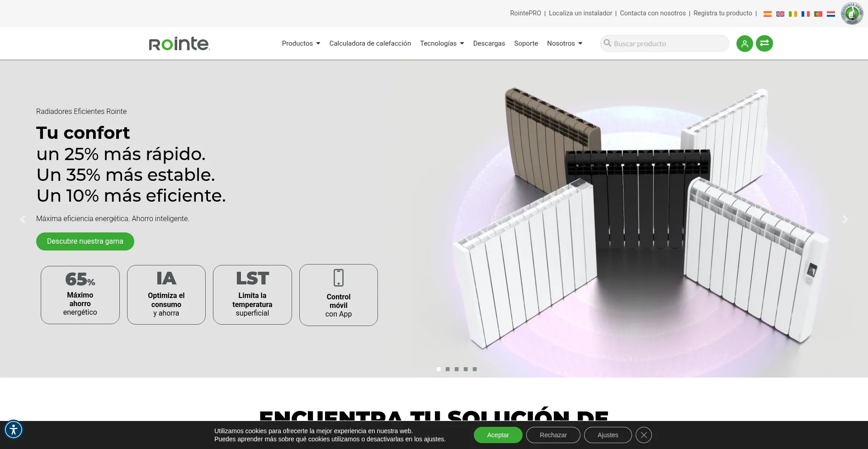Image resolution: width=868 pixels, height=449 pixels.
Task: Select the second carousel slide dot
Action: pyautogui.click(x=448, y=369)
